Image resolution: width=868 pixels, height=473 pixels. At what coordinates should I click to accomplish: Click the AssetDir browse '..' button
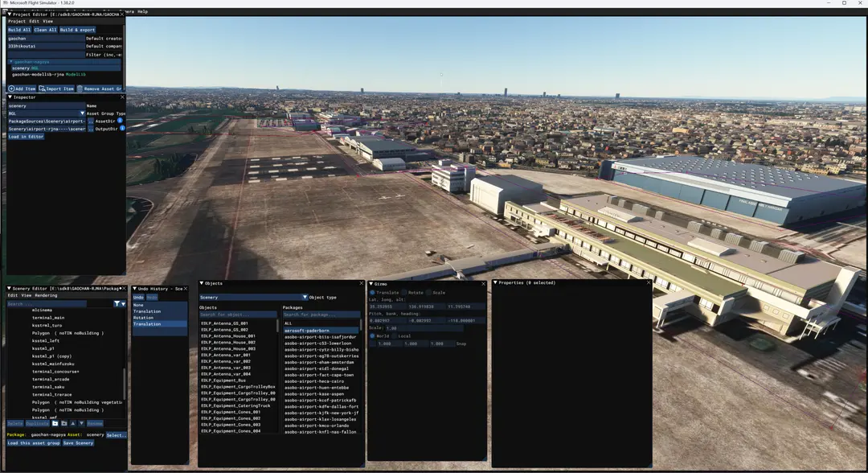(x=91, y=121)
